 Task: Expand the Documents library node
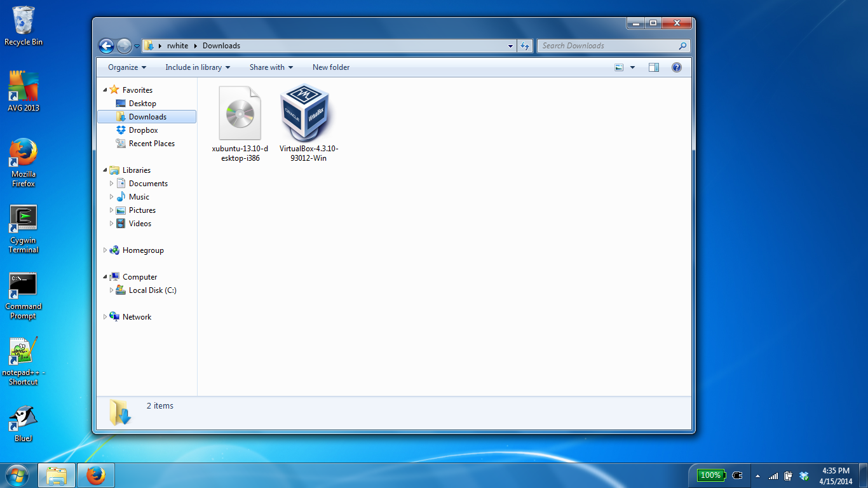point(112,184)
